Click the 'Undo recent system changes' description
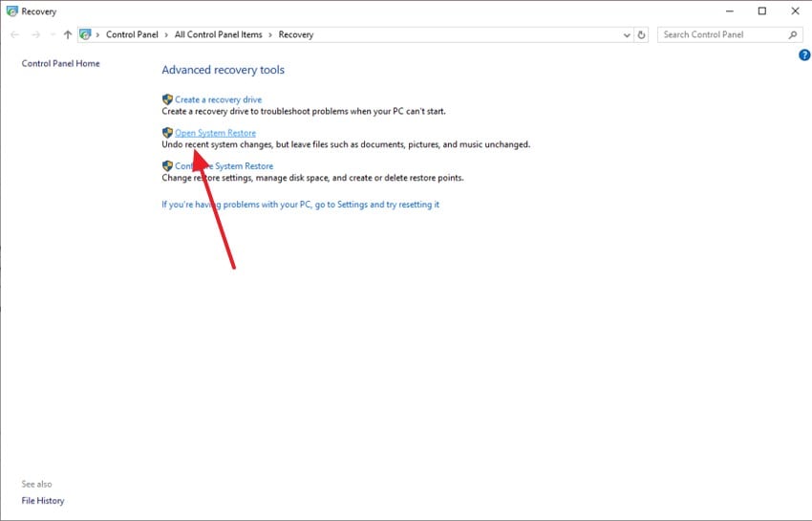812x521 pixels. [346, 144]
